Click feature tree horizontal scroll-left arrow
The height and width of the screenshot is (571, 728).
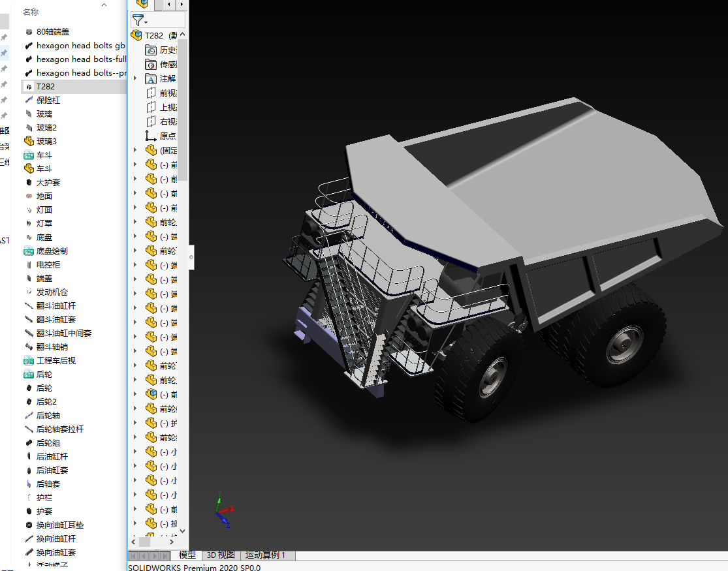point(134,542)
